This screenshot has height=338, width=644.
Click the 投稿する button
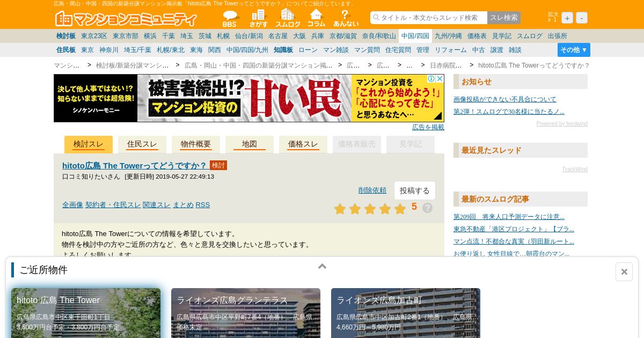pos(415,190)
